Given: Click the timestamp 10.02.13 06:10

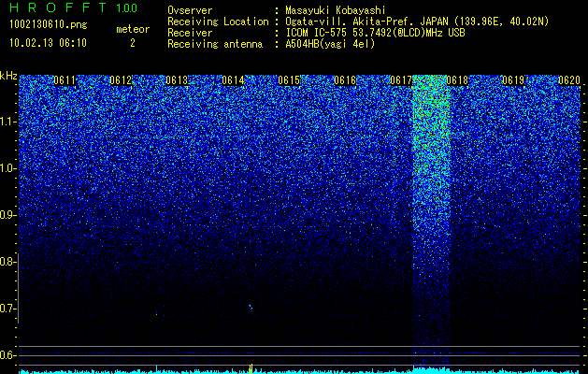Looking at the screenshot, I should tap(48, 43).
